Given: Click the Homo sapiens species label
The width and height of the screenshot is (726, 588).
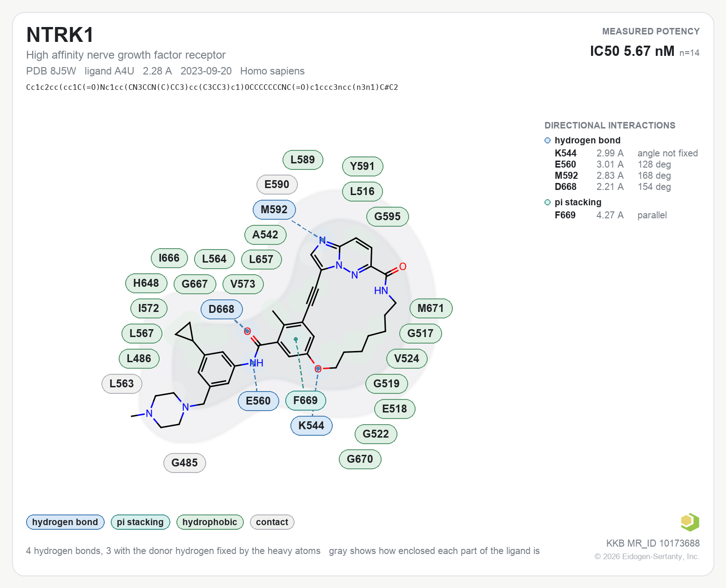Looking at the screenshot, I should coord(272,71).
